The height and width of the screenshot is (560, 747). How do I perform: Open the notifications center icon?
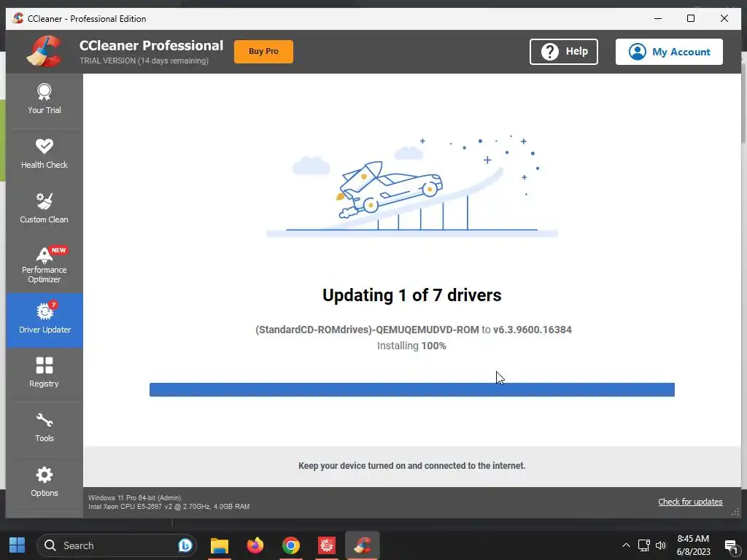click(731, 546)
